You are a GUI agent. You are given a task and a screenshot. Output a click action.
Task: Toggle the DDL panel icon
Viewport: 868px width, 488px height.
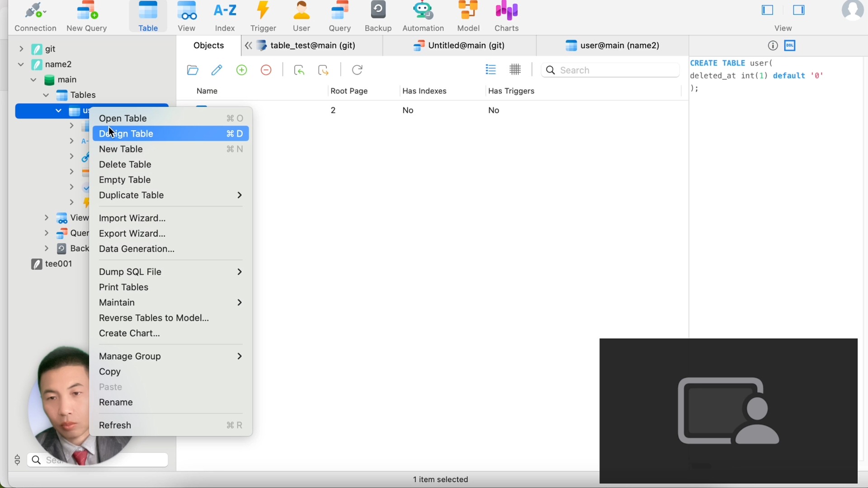click(790, 46)
